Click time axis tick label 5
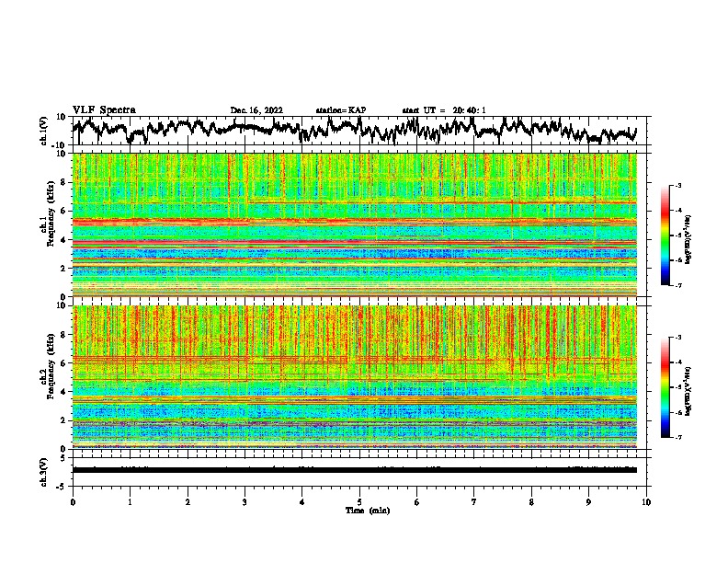 pyautogui.click(x=359, y=502)
